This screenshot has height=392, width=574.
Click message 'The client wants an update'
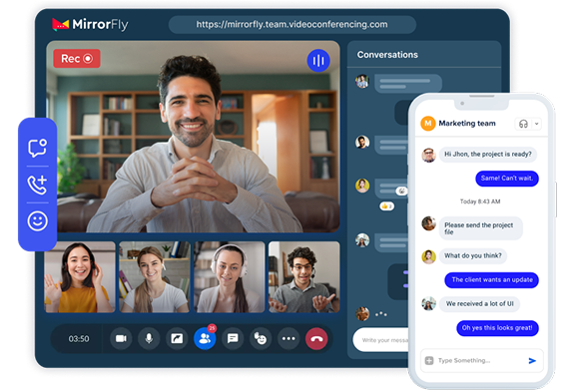click(491, 280)
